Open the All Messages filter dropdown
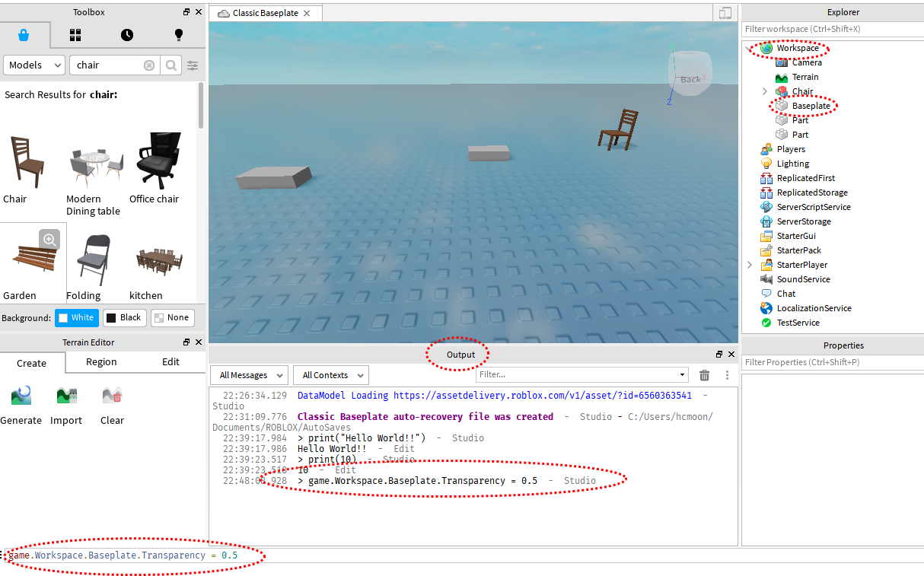The width and height of the screenshot is (924, 576). [x=249, y=375]
